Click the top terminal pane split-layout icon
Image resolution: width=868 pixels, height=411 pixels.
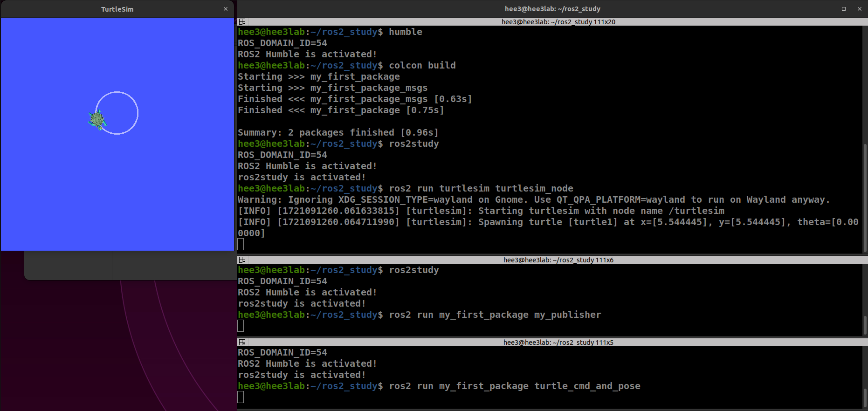[242, 22]
